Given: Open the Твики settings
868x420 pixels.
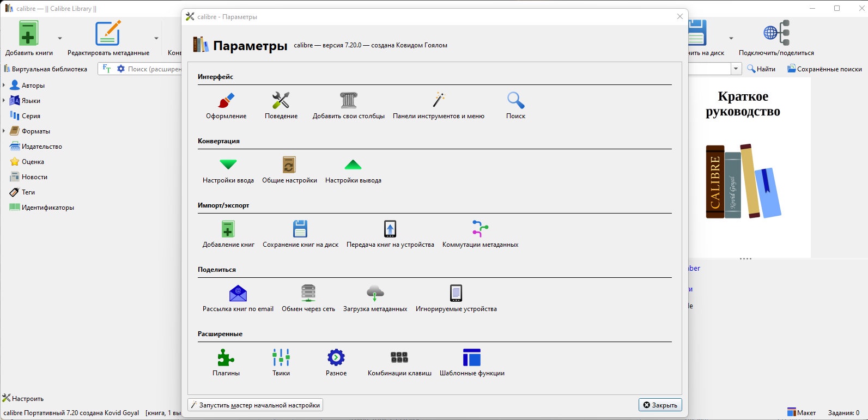Looking at the screenshot, I should pyautogui.click(x=281, y=363).
